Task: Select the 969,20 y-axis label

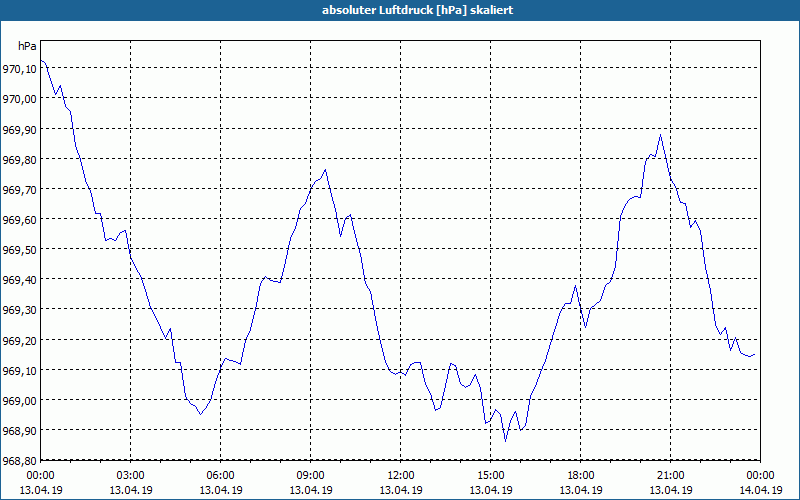Action: 19,340
